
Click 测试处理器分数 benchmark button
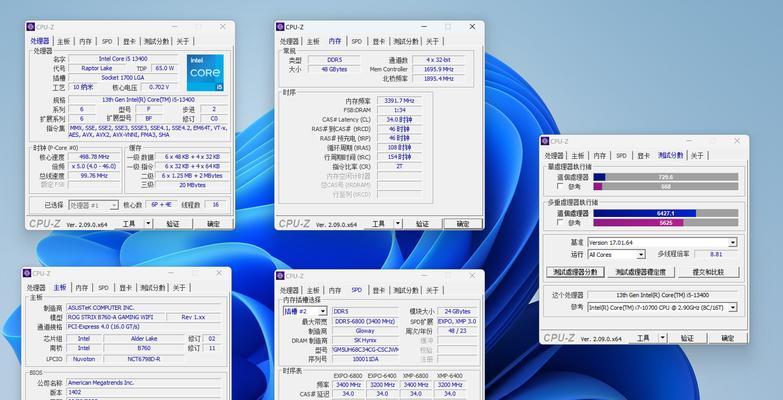click(x=575, y=272)
